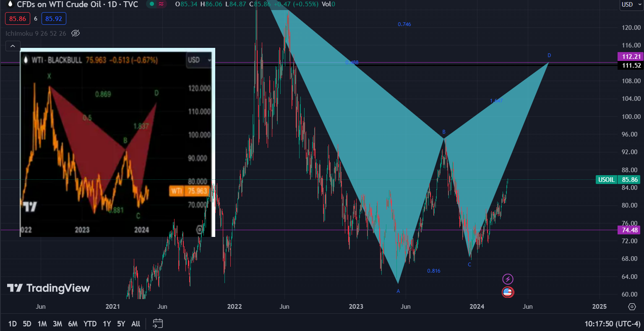The image size is (644, 331).
Task: Click the US flag economic event icon
Action: 508,292
